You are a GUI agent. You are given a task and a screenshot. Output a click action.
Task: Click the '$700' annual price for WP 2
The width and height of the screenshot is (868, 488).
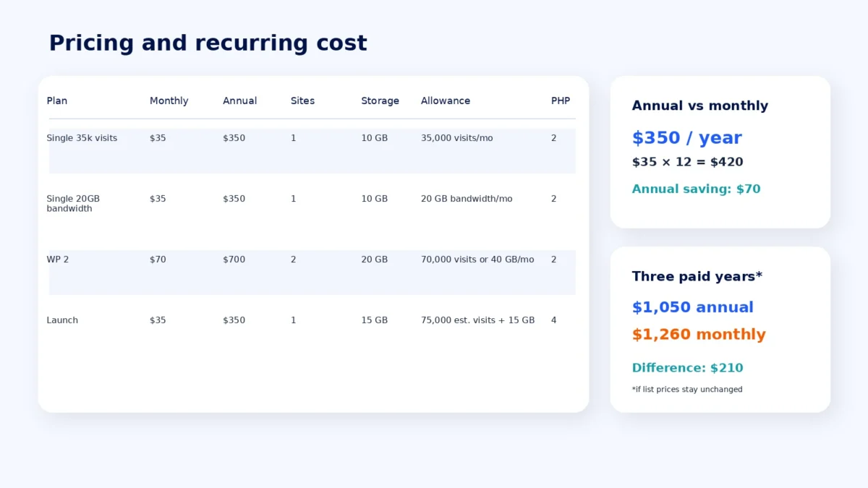[x=234, y=260]
